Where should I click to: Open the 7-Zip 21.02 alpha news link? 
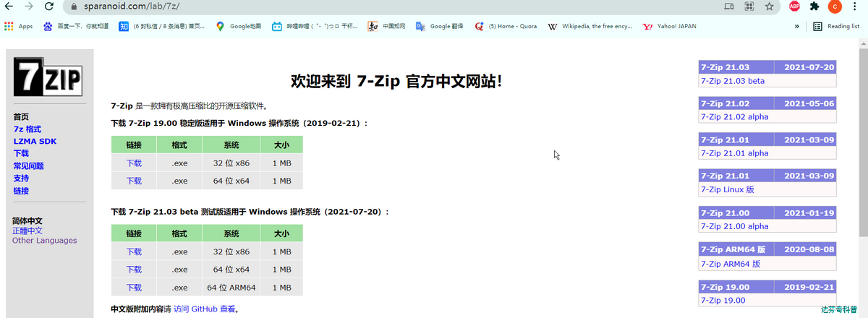735,116
